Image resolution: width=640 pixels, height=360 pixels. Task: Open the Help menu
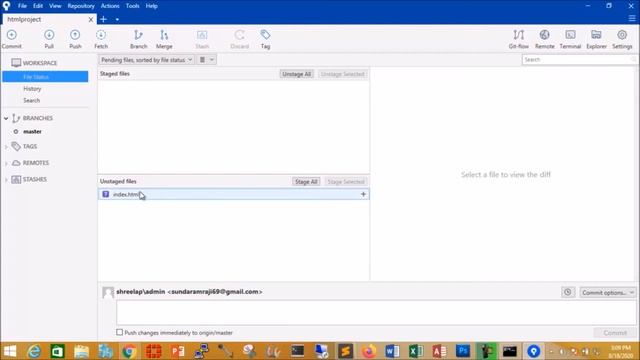pos(151,6)
